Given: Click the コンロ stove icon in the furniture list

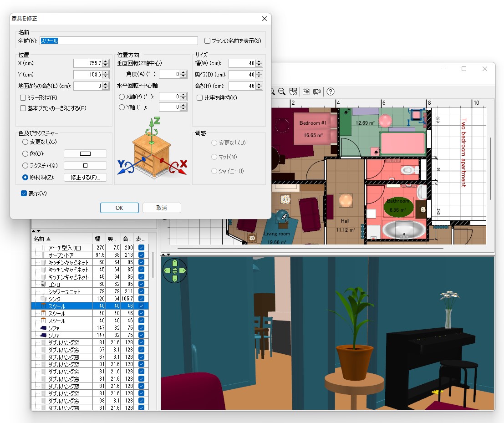Looking at the screenshot, I should pos(44,284).
